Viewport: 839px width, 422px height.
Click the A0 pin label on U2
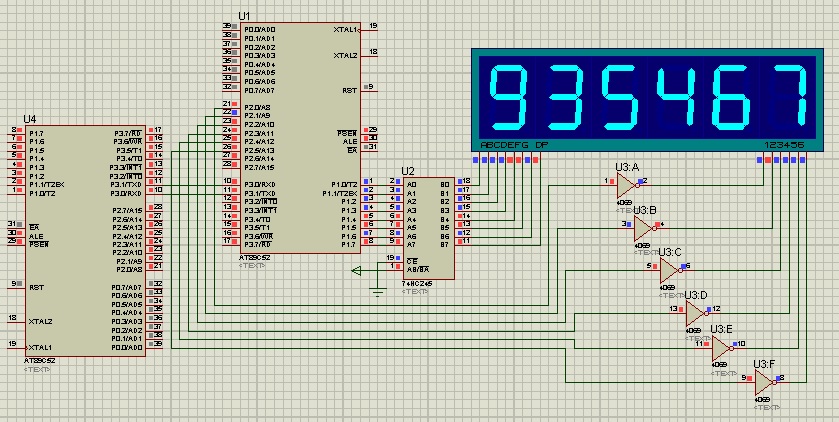tap(411, 185)
